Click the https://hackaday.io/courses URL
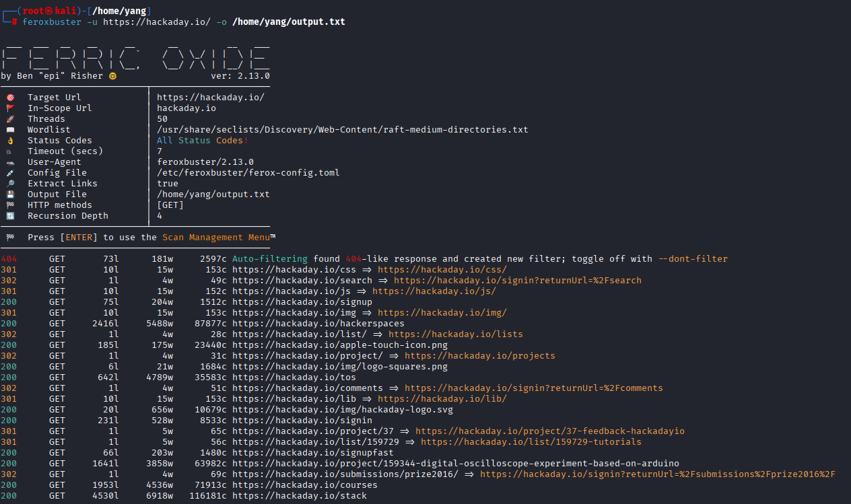 305,485
